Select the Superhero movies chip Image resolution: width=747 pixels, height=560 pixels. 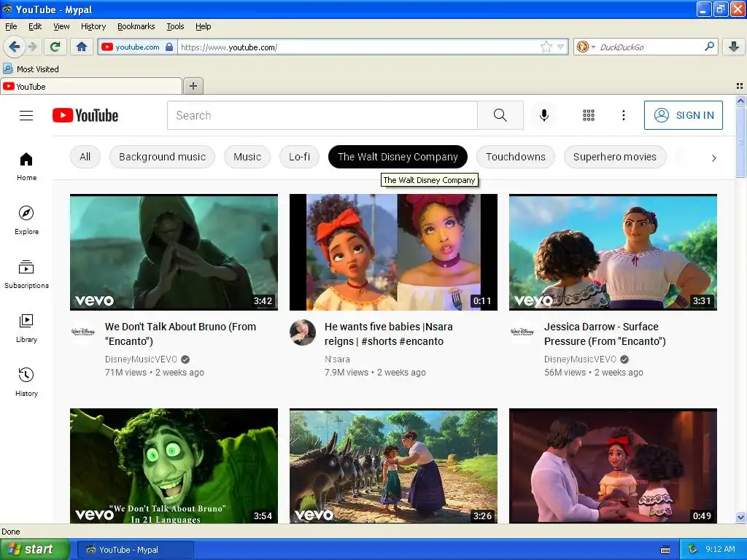pos(614,157)
